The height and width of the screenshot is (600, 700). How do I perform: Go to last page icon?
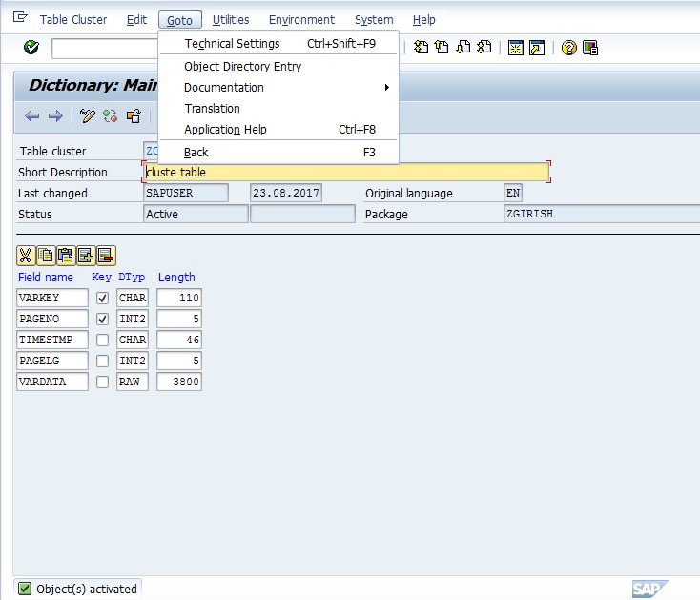tap(484, 47)
